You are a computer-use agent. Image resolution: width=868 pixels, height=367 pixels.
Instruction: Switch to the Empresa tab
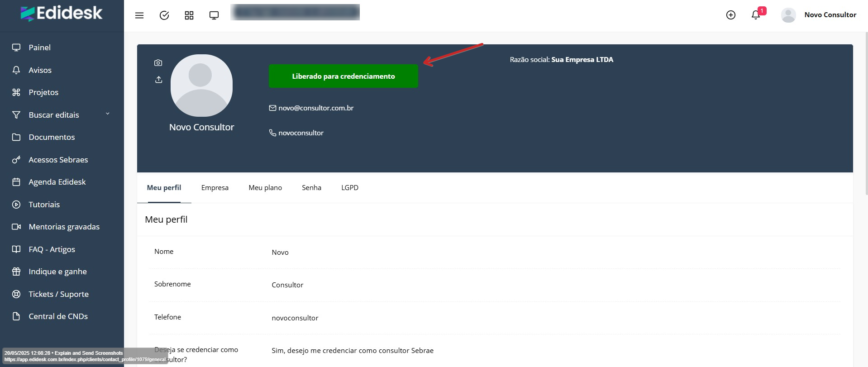click(215, 188)
